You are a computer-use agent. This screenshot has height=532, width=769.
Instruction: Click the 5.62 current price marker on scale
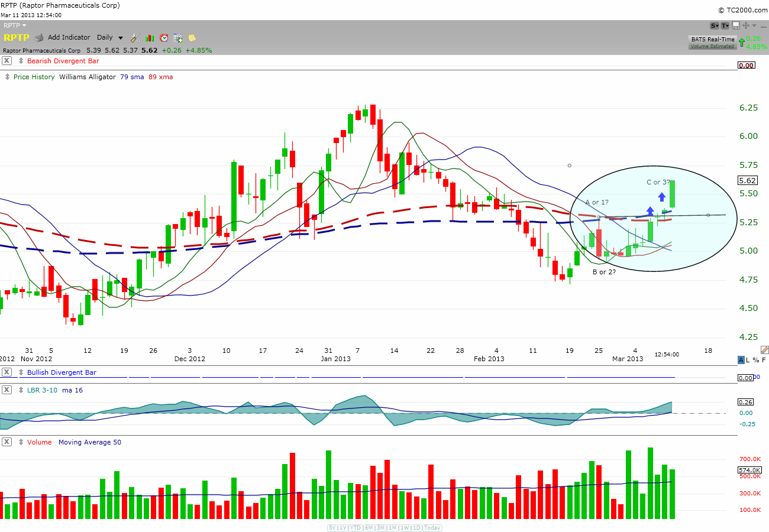coord(748,181)
